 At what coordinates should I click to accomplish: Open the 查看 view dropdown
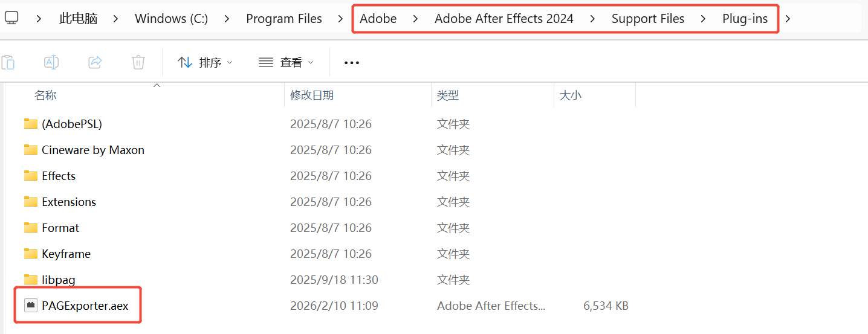(x=287, y=62)
